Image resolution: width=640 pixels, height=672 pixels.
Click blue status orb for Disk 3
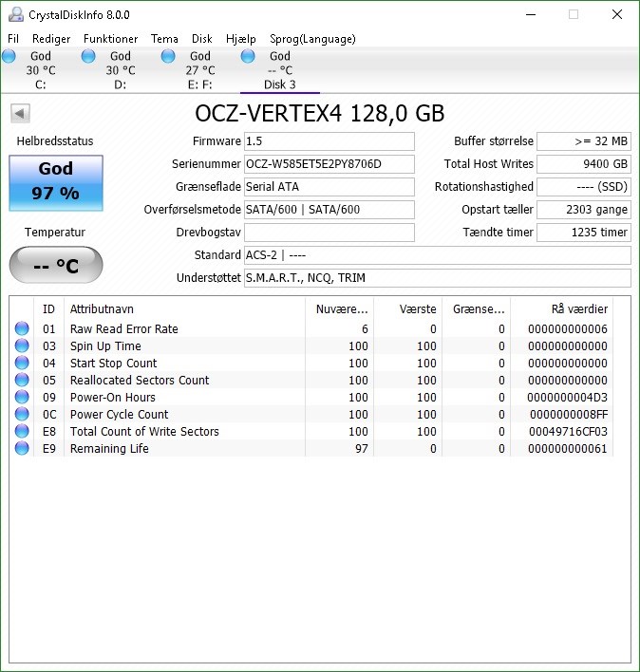pyautogui.click(x=248, y=56)
